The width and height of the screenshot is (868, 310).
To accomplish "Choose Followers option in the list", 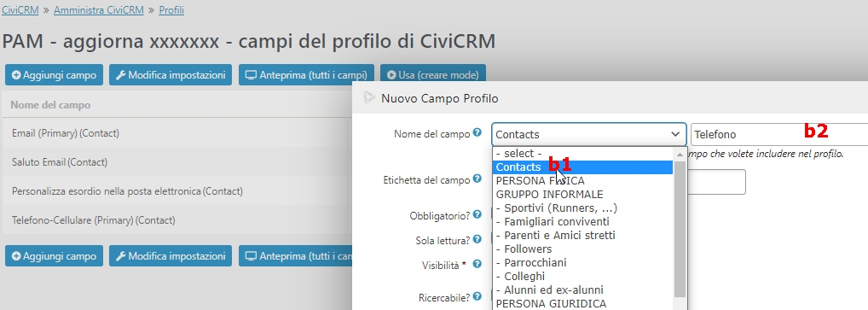I will coord(583,249).
